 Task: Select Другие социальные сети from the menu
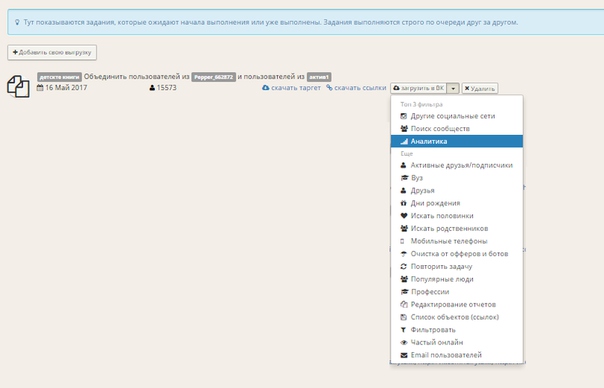click(457, 116)
